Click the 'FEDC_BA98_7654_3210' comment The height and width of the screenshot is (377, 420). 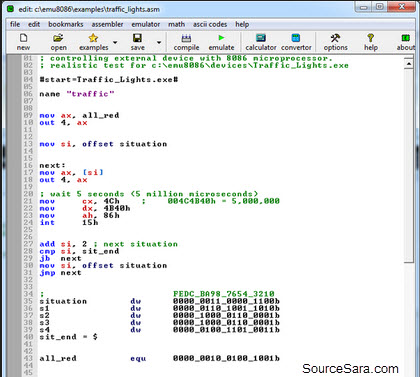[224, 294]
